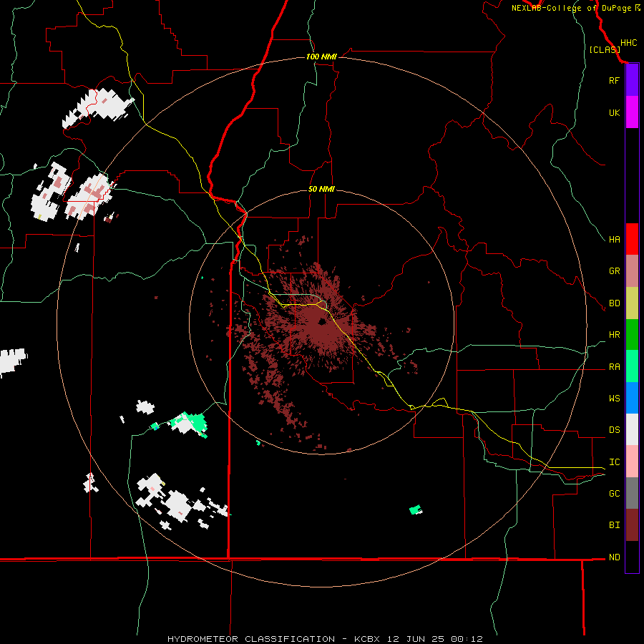644x644 pixels.
Task: Click the DS white legend swatch
Action: click(x=632, y=429)
